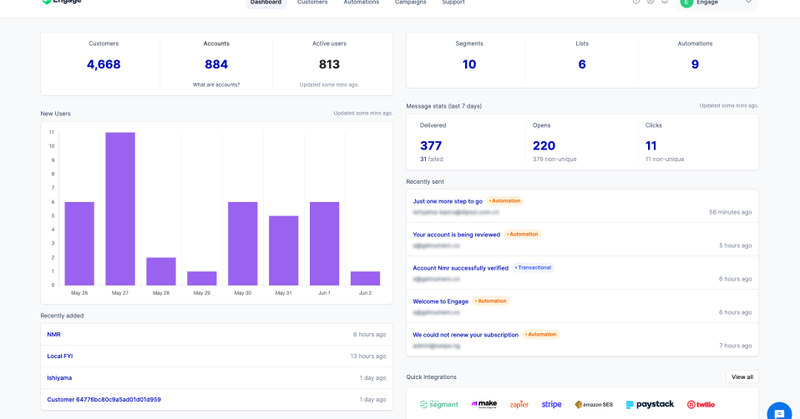Open the Automations nav tab
The height and width of the screenshot is (419, 800).
(361, 3)
